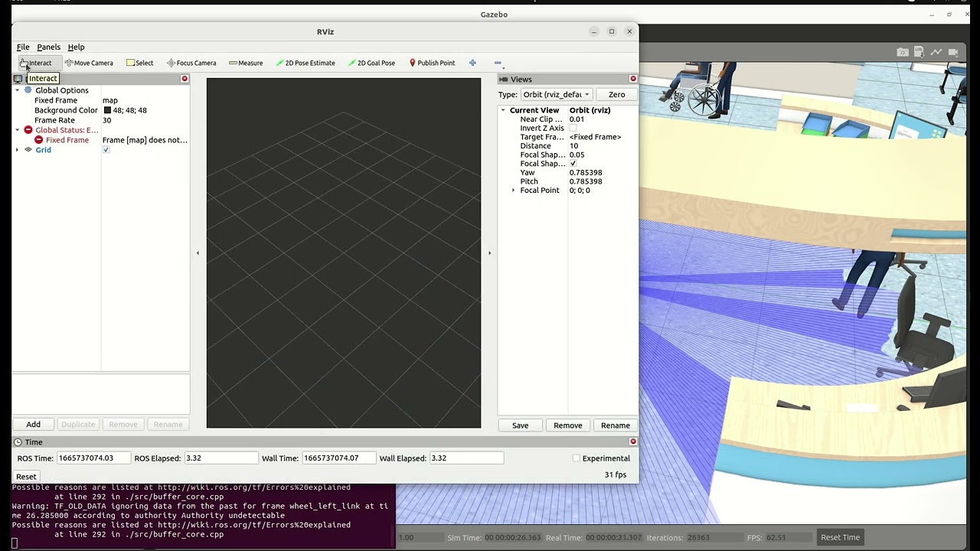Click the Wall Time field
980x551 pixels.
(x=339, y=458)
